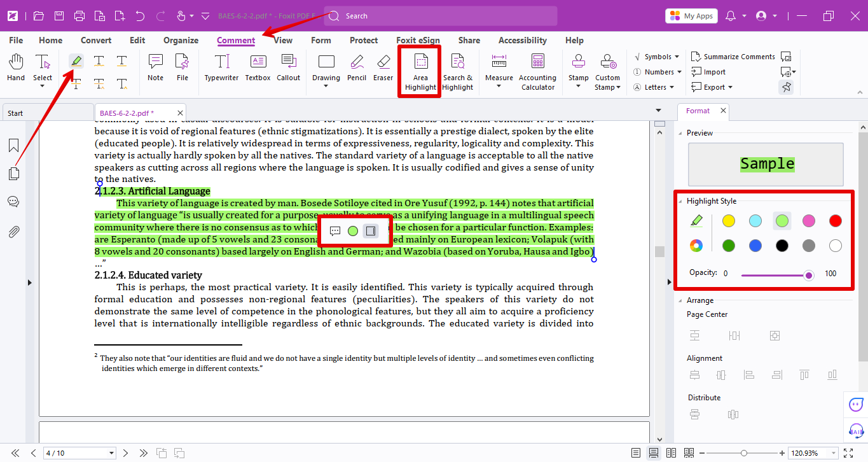Choose the Textbox tool
This screenshot has height=462, width=868.
click(x=258, y=68)
